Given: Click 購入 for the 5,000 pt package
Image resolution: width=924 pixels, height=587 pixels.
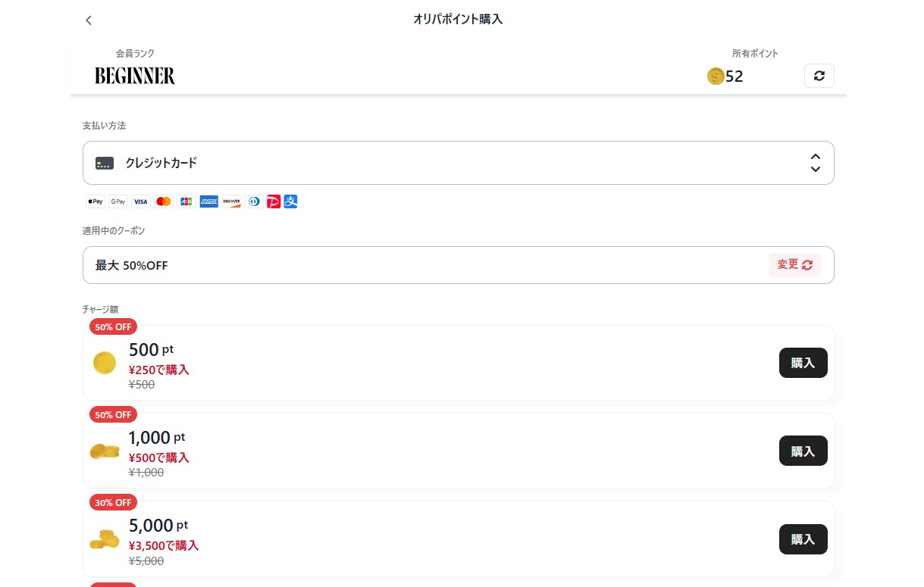Looking at the screenshot, I should tap(803, 539).
